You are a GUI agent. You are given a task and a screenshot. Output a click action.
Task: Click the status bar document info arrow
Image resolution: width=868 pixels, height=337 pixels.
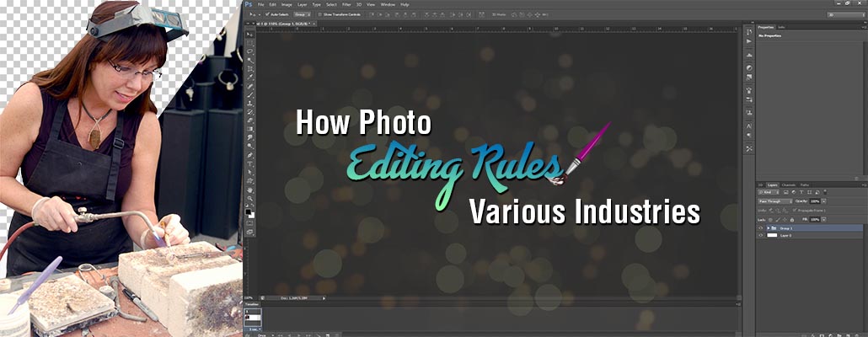point(324,297)
